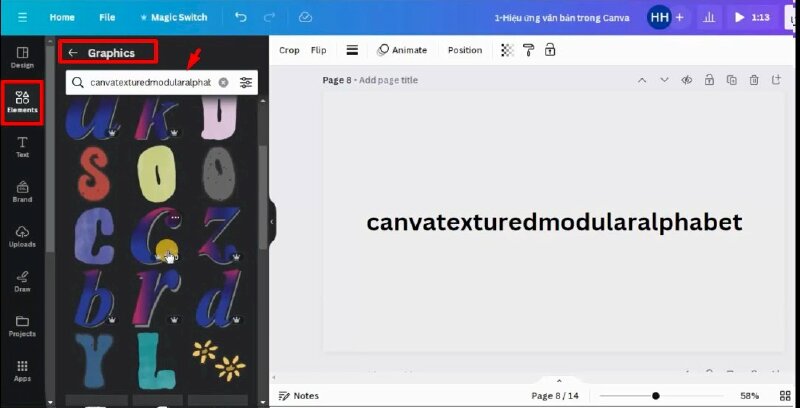The width and height of the screenshot is (800, 408).
Task: Open the hamburger main menu
Action: 22,17
